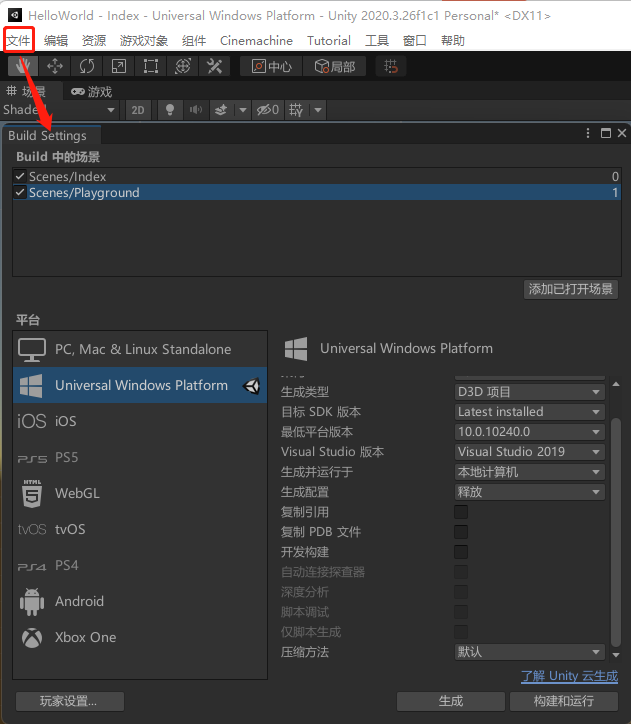631x724 pixels.
Task: Toggle grid snapping icon
Action: pyautogui.click(x=391, y=66)
